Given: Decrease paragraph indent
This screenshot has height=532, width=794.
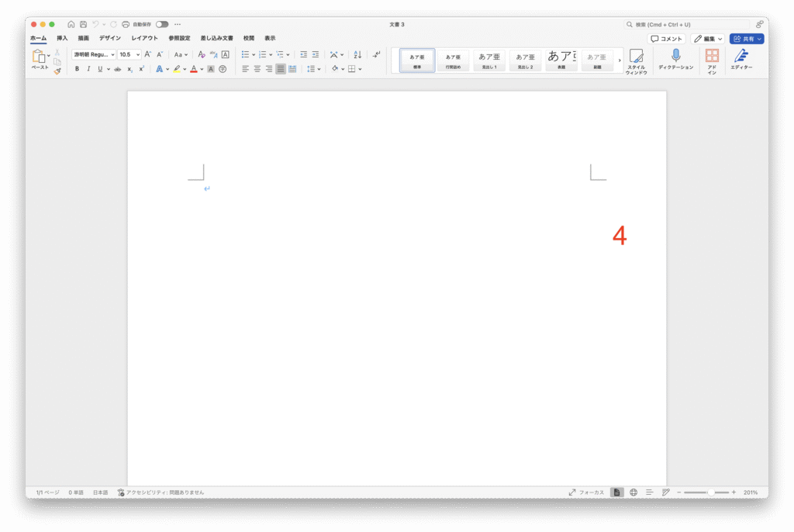Looking at the screenshot, I should click(x=303, y=54).
